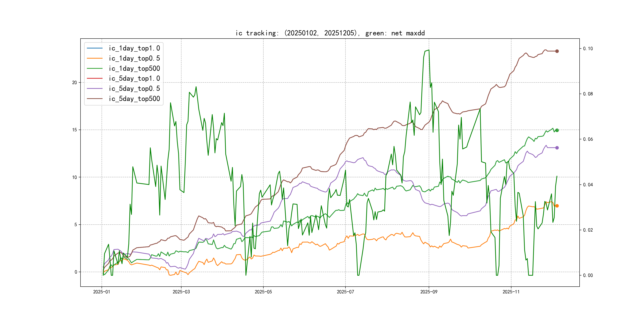Click the left axis label 20

coord(75,82)
